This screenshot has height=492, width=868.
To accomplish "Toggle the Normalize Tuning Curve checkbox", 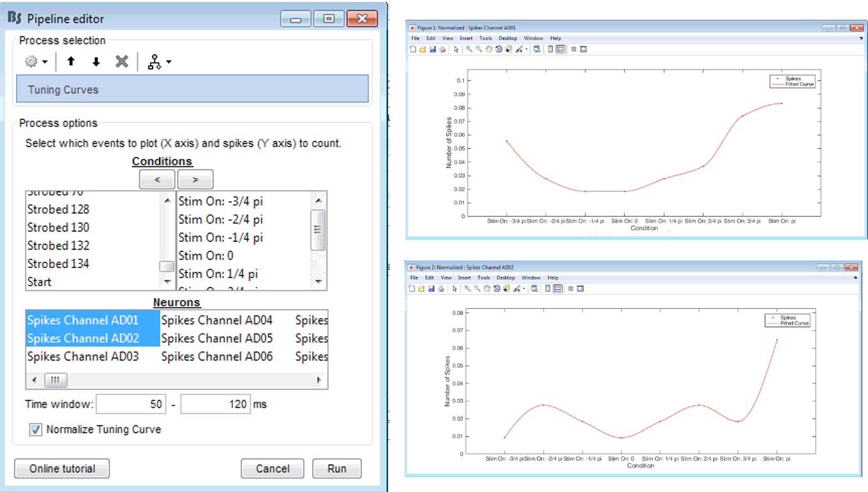I will coord(36,429).
